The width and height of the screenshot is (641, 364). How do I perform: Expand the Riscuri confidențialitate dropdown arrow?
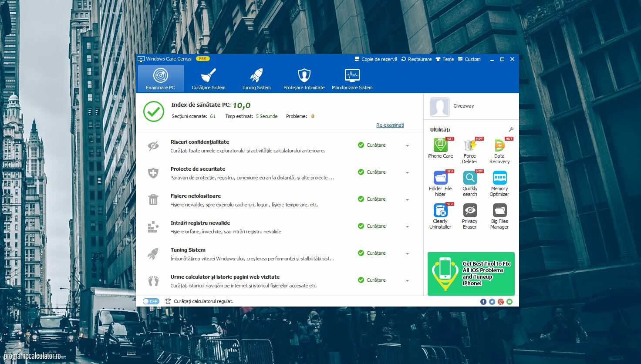[x=407, y=146]
